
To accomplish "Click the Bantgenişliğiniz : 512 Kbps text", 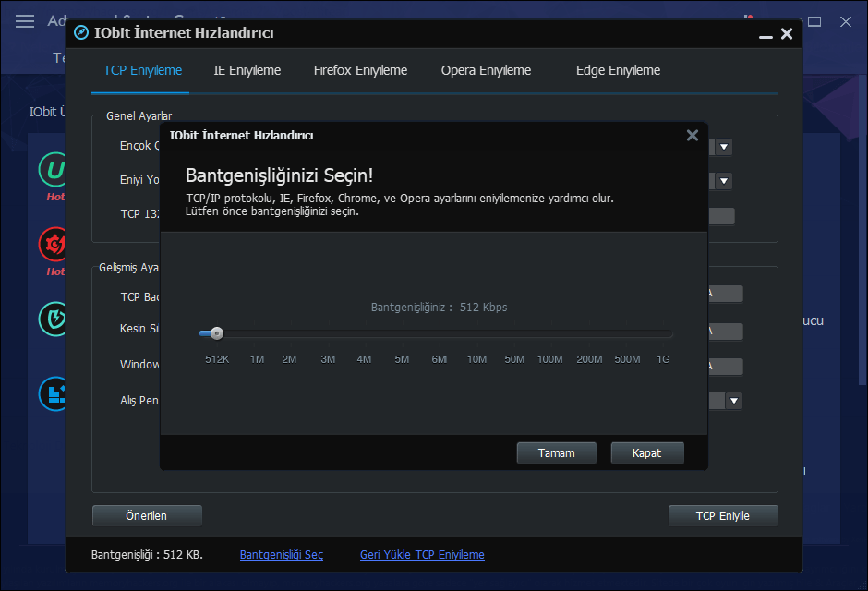I will [x=439, y=308].
